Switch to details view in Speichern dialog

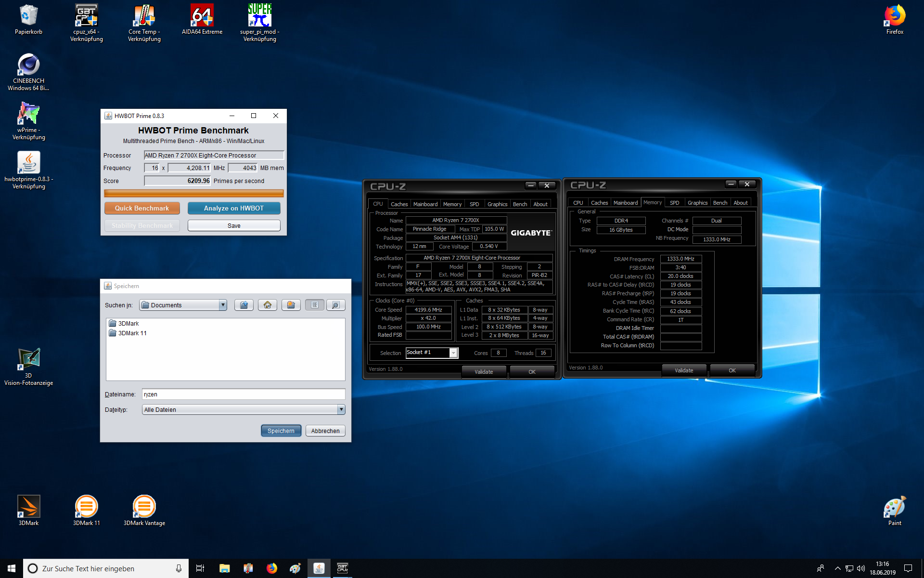pos(336,305)
